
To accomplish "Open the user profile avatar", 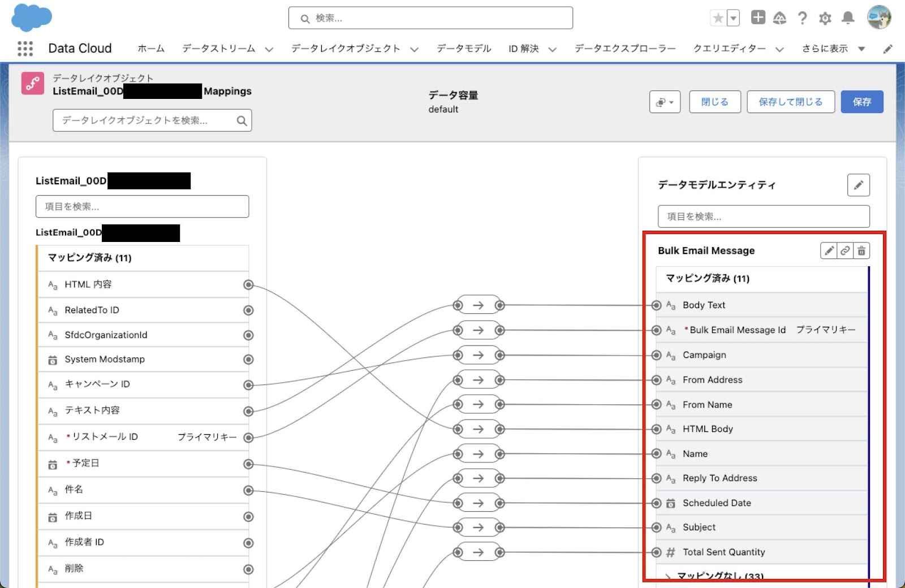I will 879,18.
